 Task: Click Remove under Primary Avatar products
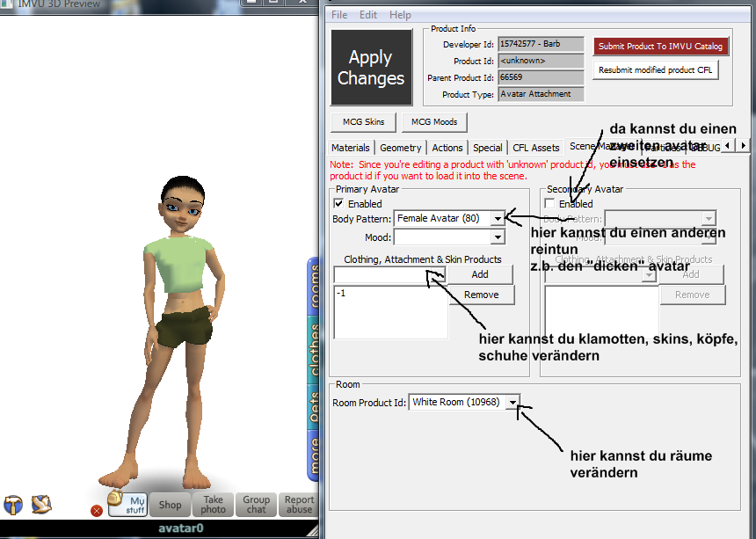[481, 295]
